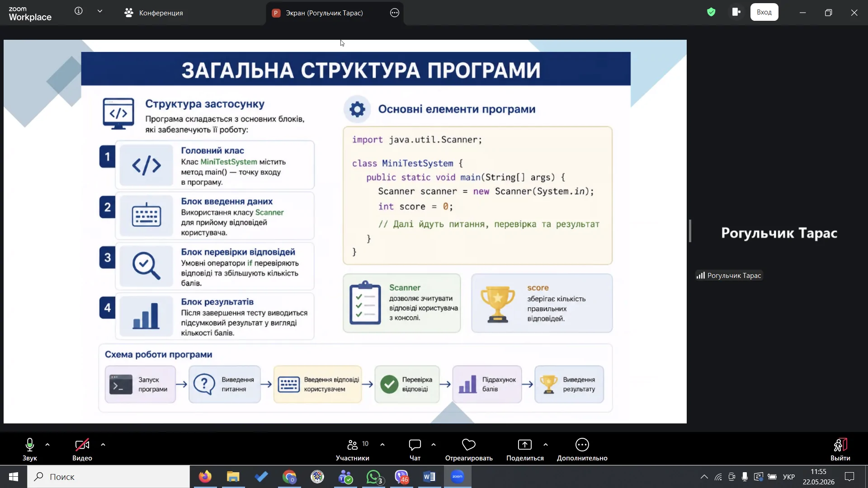
Task: Click the heading Основні елементи програми
Action: (457, 109)
